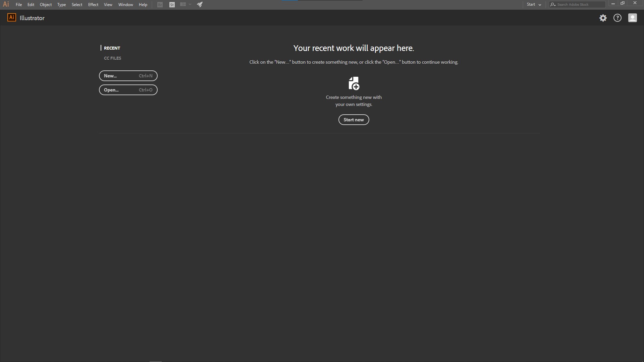Expand the Arrange Documents dropdown arrow
This screenshot has width=644, height=362.
pyautogui.click(x=190, y=4)
